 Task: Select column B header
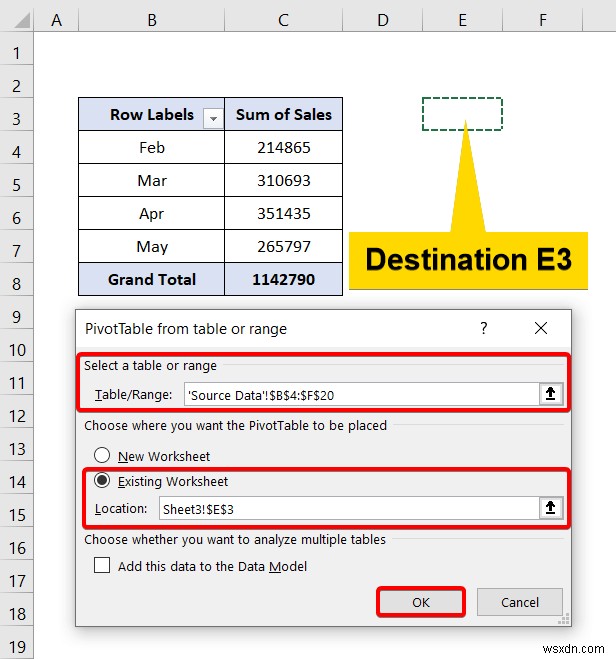click(x=152, y=20)
